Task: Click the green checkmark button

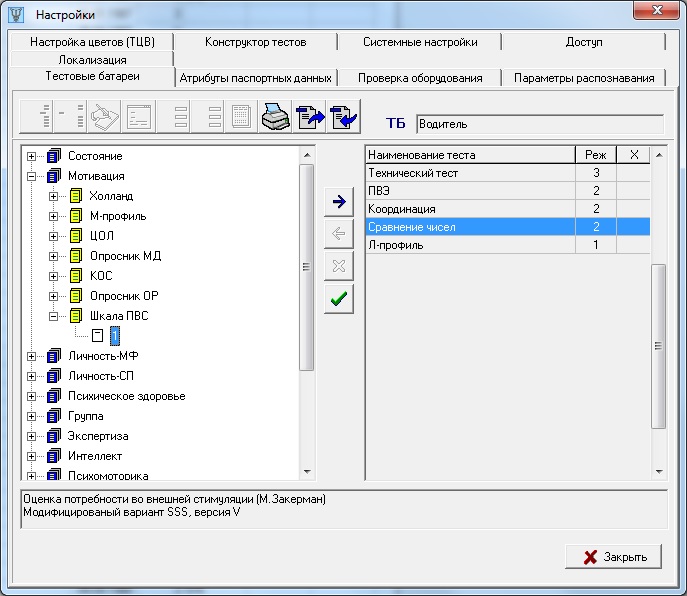Action: [x=338, y=298]
